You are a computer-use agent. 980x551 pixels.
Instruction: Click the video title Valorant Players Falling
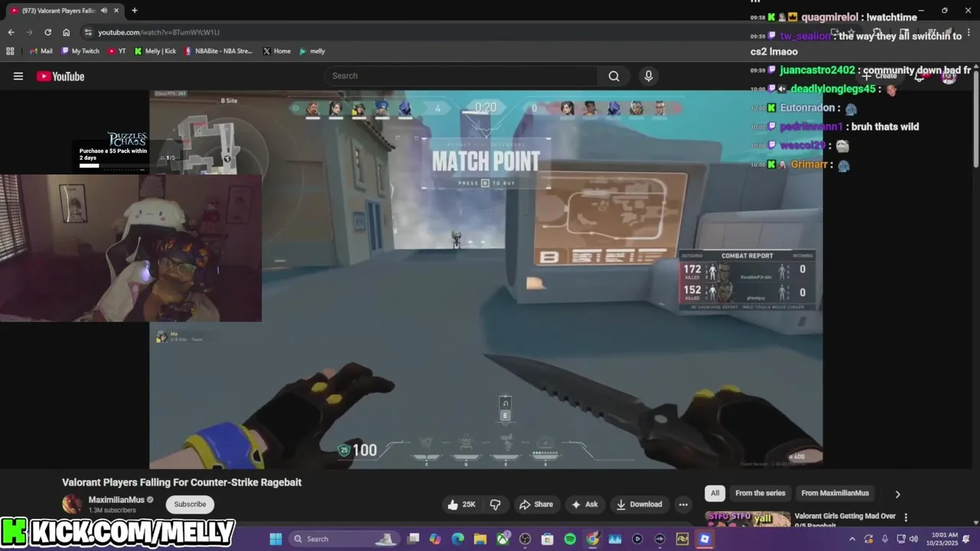click(x=181, y=482)
